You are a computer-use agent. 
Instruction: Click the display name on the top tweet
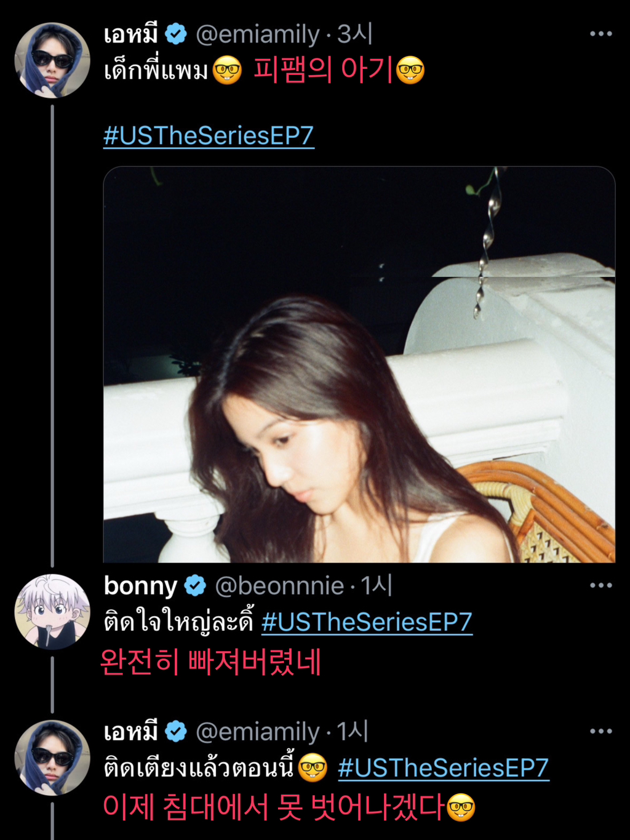pos(130,34)
